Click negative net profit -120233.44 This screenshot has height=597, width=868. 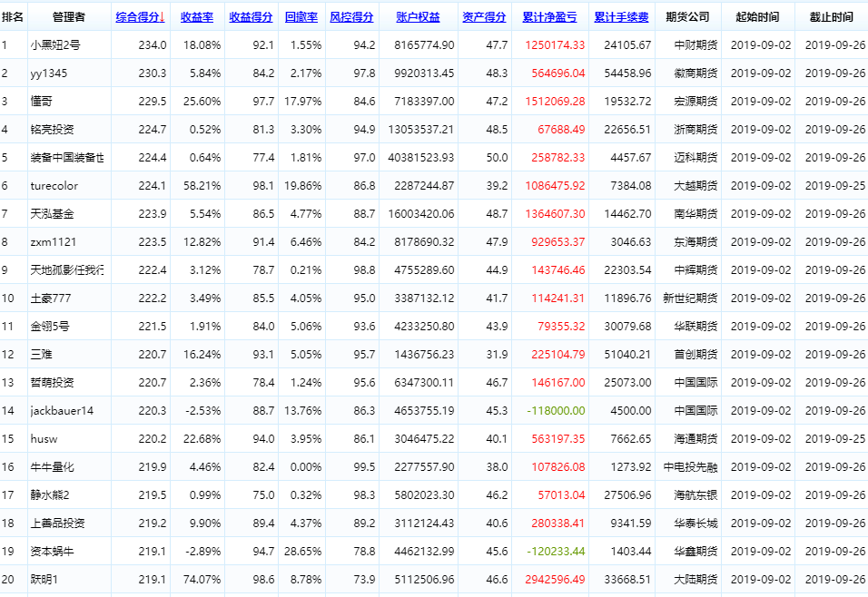[556, 552]
